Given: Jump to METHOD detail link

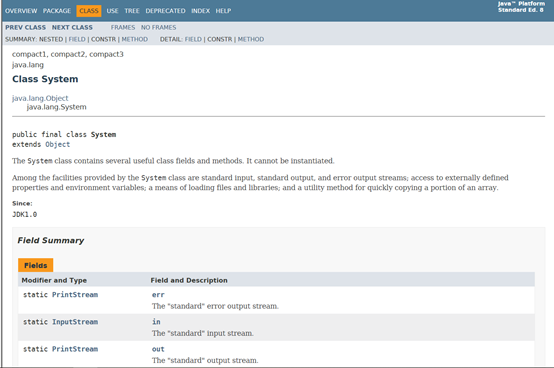Looking at the screenshot, I should pyautogui.click(x=251, y=39).
